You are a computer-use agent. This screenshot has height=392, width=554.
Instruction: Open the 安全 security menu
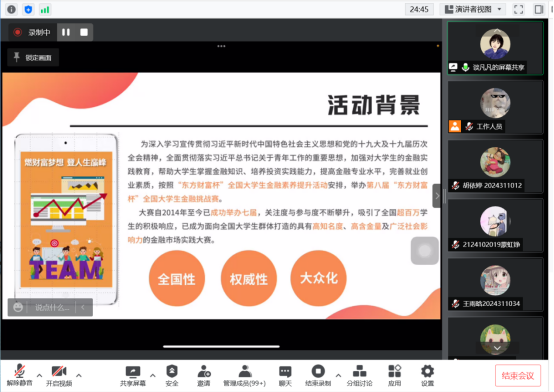point(172,376)
